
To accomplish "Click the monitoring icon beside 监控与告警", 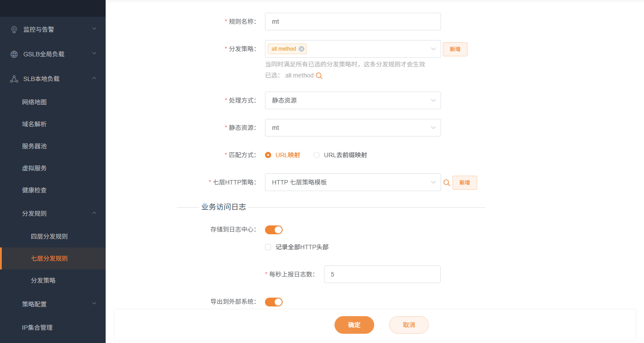I will coord(13,29).
